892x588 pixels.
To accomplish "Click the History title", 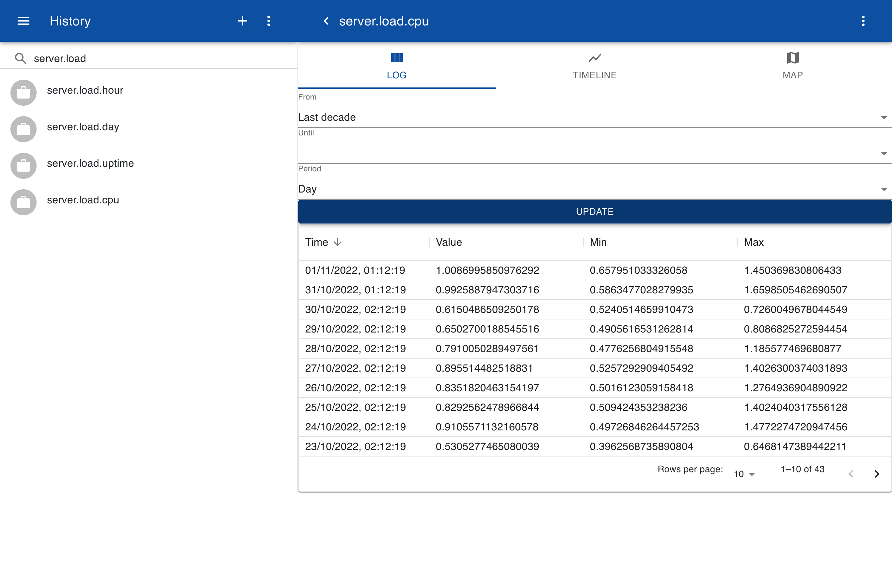I will 70,21.
